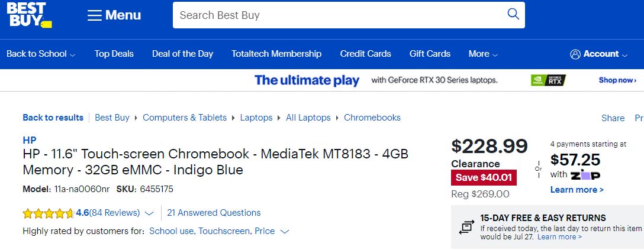
Task: Click the star rating icons
Action: pyautogui.click(x=49, y=213)
